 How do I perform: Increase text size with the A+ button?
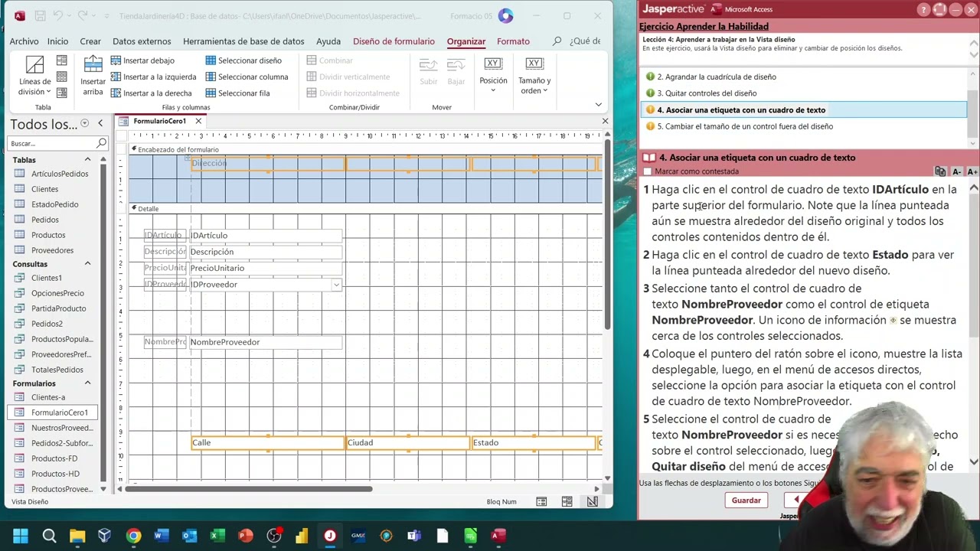coord(972,171)
